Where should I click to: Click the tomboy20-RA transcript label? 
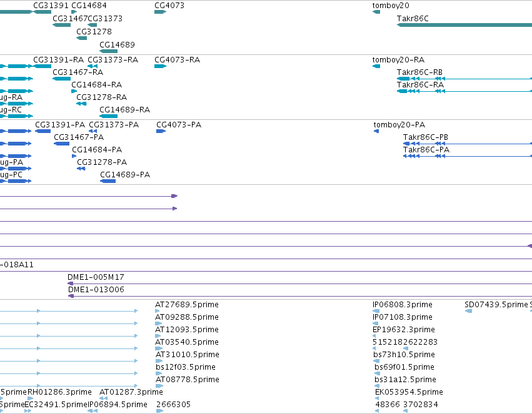[398, 59]
